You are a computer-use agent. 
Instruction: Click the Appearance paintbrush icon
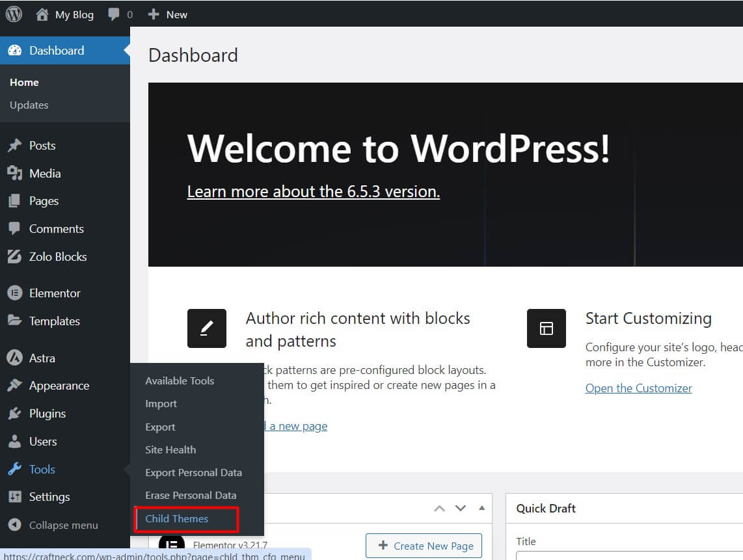point(15,386)
